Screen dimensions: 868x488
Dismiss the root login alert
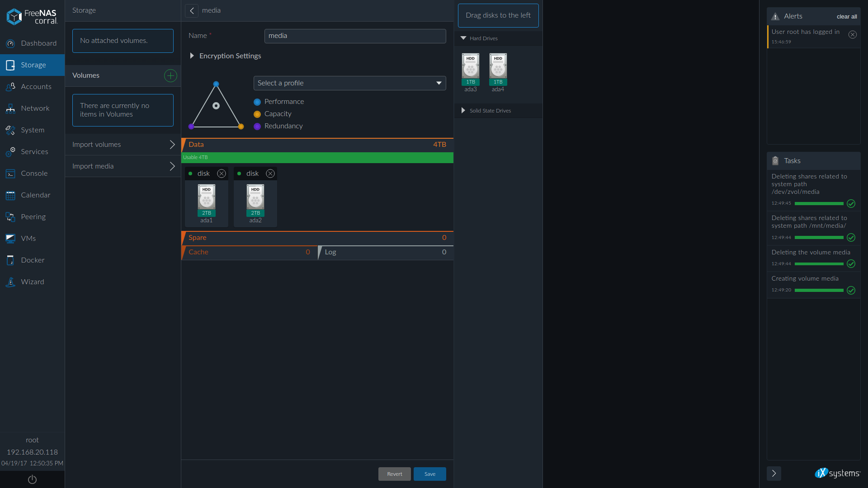tap(852, 35)
